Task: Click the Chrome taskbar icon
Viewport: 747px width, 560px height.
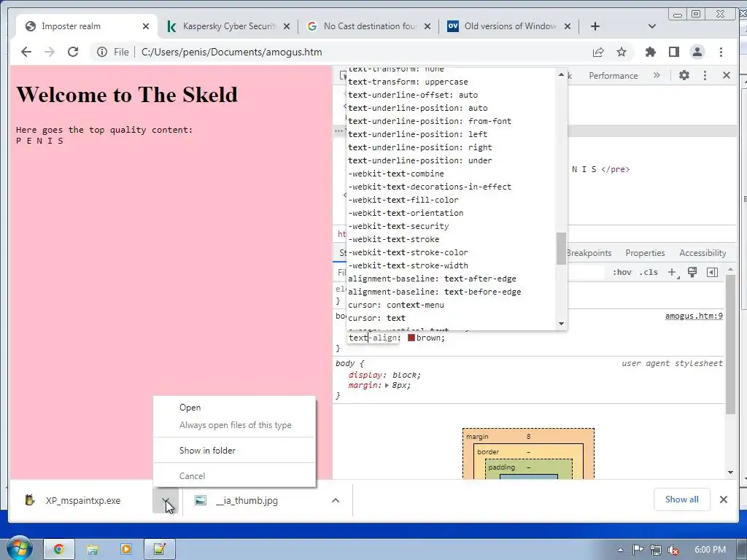Action: coord(58,550)
